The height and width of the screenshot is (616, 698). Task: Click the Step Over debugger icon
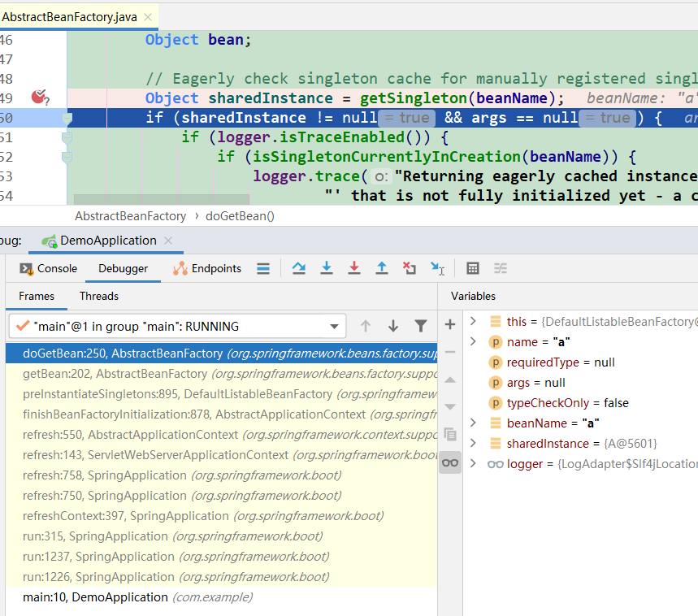tap(299, 268)
